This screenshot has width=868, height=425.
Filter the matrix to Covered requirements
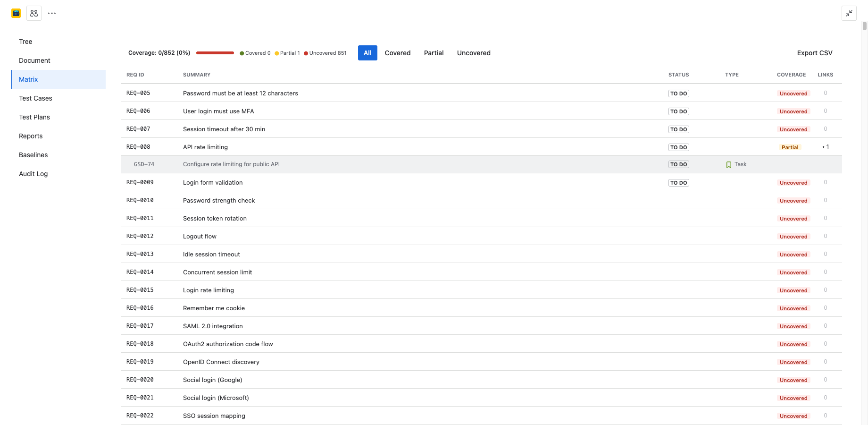pos(397,52)
